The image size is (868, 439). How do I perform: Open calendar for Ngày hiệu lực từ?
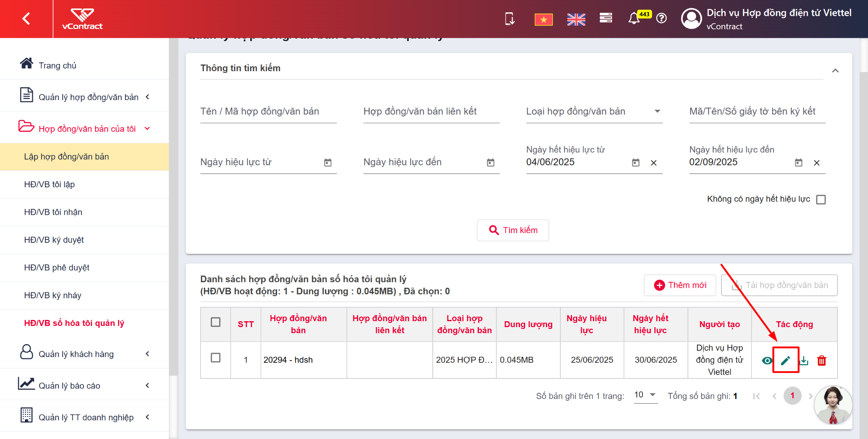[328, 163]
